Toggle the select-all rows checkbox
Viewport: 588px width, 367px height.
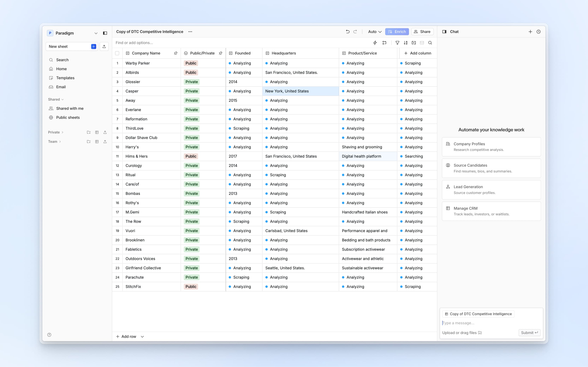coord(117,53)
